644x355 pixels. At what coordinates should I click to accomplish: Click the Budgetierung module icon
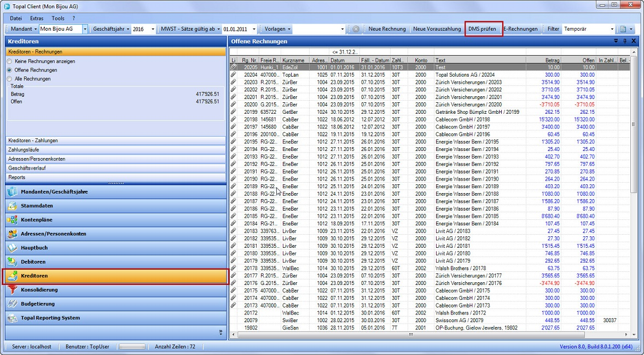tap(13, 304)
